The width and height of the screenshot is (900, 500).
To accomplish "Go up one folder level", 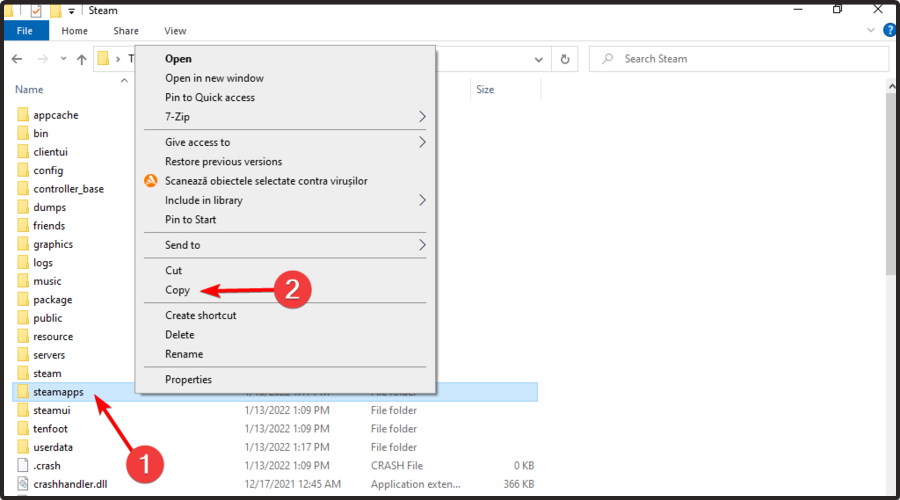I will 82,59.
